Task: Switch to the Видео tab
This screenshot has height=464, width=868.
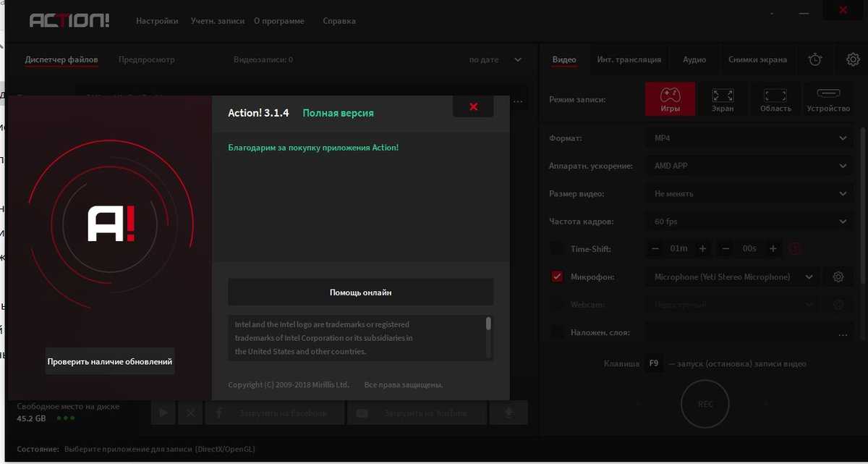Action: point(564,59)
